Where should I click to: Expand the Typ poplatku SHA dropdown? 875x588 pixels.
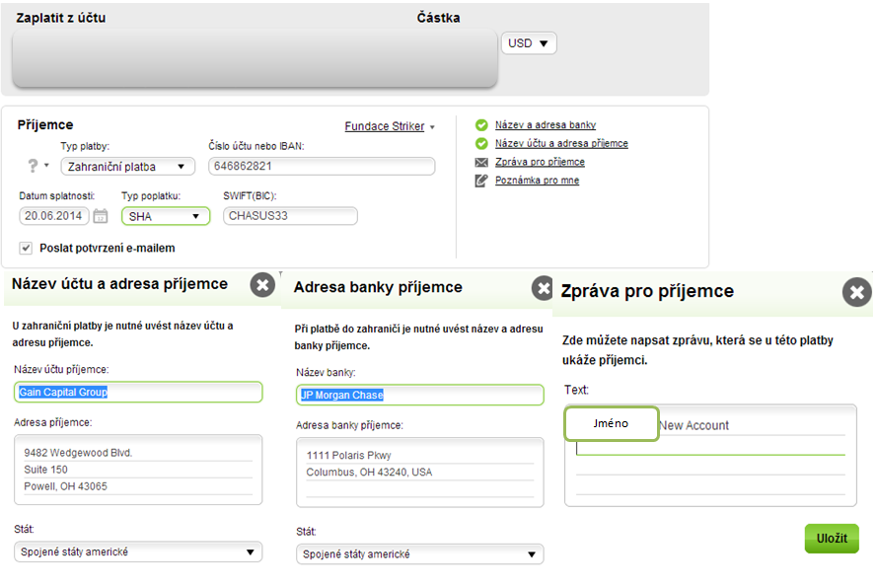tap(166, 216)
